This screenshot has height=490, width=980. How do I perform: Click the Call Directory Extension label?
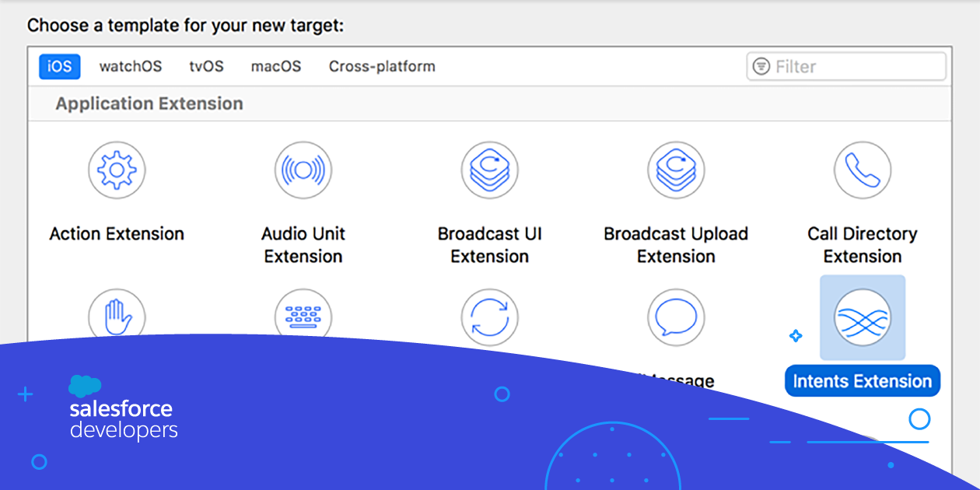point(863,245)
